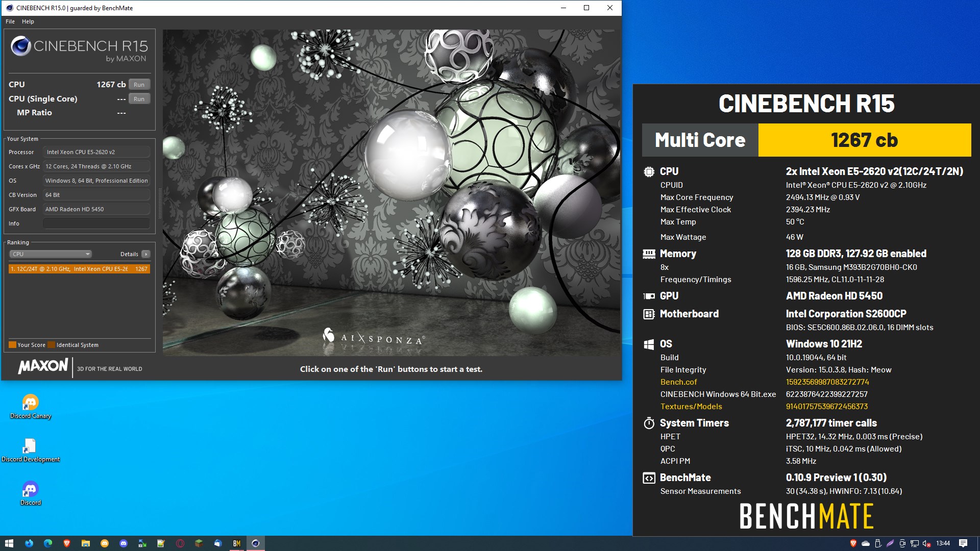980x551 pixels.
Task: Click the GPU icon in BenchMate
Action: coord(649,296)
